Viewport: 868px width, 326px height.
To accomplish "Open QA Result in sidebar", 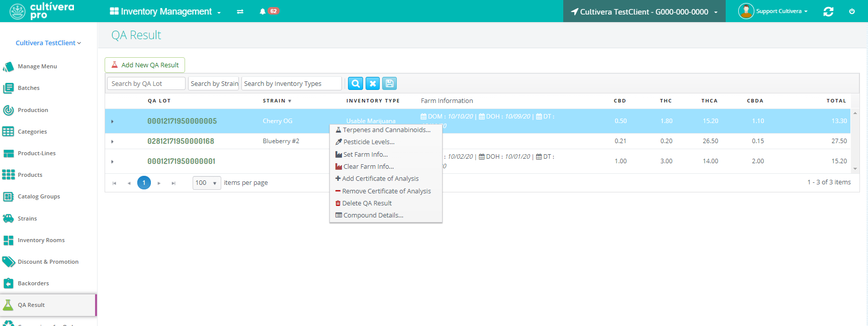I will [48, 305].
